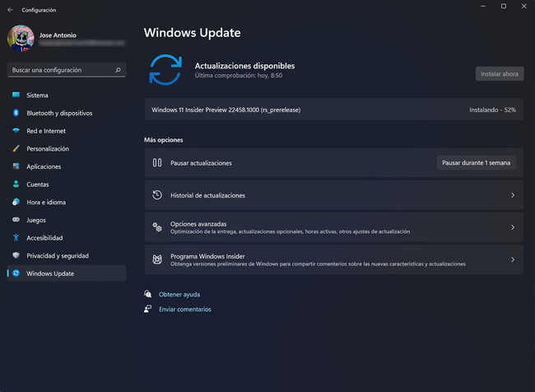The width and height of the screenshot is (535, 392).
Task: Click the Instalar ahora button
Action: point(500,74)
